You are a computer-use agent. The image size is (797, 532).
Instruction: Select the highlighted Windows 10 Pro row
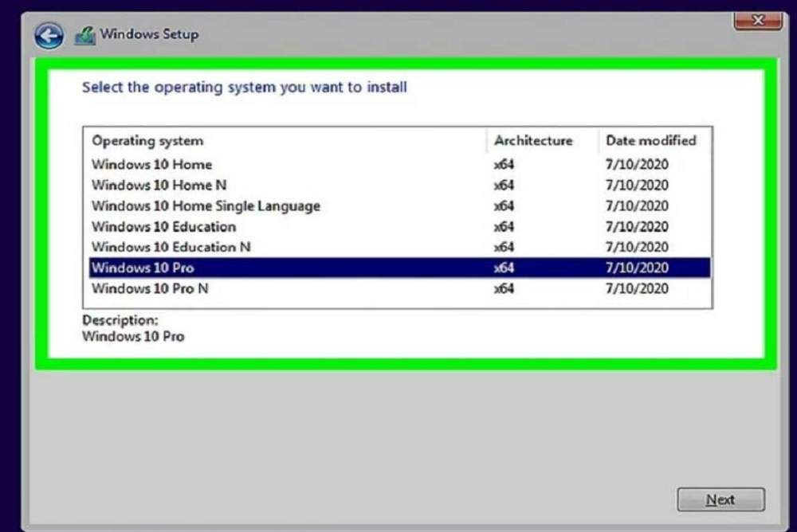(x=143, y=268)
